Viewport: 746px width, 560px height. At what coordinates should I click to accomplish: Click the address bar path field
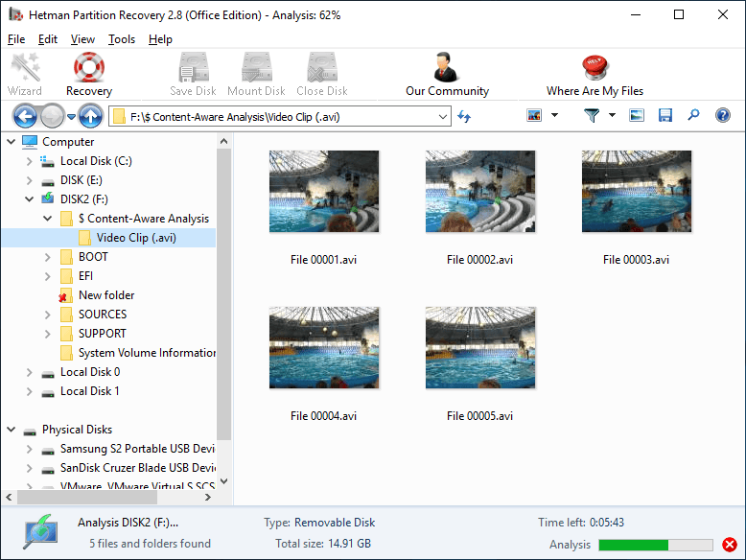pos(279,117)
